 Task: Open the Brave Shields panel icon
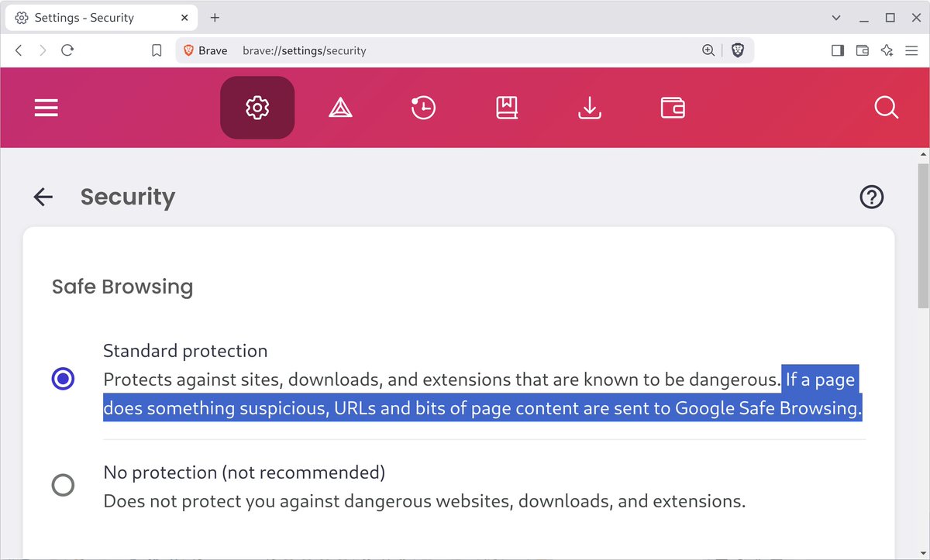[738, 50]
